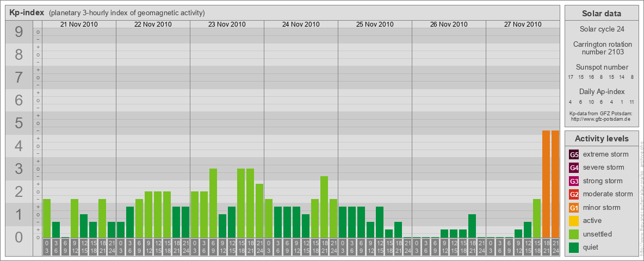Click the '9 12' time cell under 24 Nov
The image size is (644, 261).
click(296, 247)
